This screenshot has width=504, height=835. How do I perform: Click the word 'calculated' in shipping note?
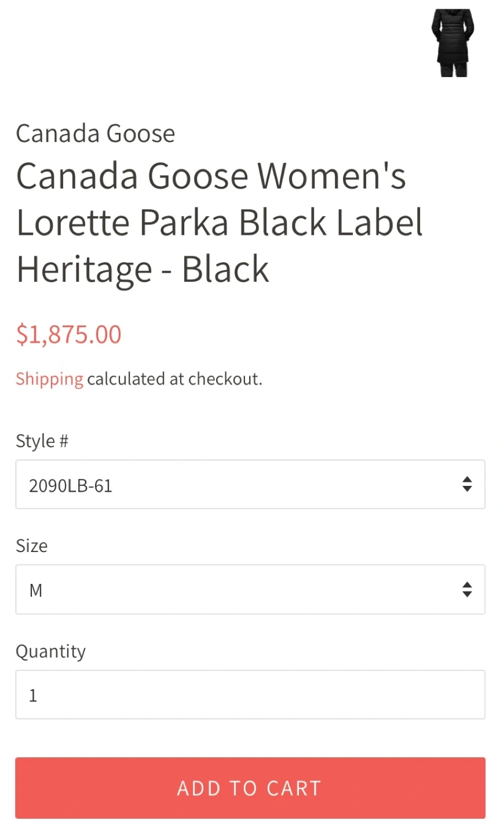pos(126,379)
